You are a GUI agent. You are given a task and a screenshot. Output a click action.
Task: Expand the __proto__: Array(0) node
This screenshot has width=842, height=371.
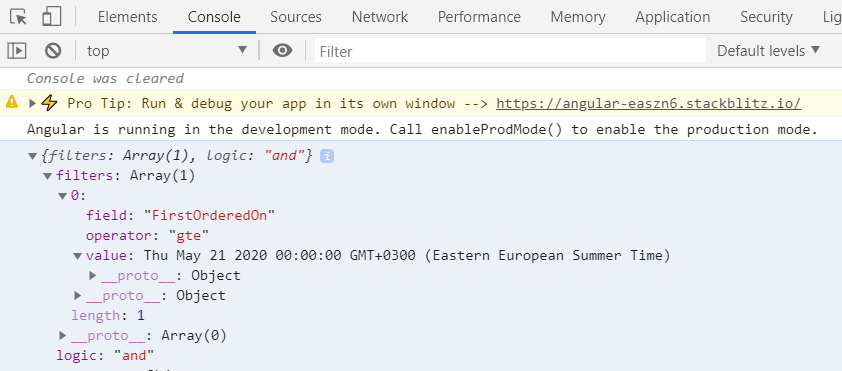click(63, 336)
